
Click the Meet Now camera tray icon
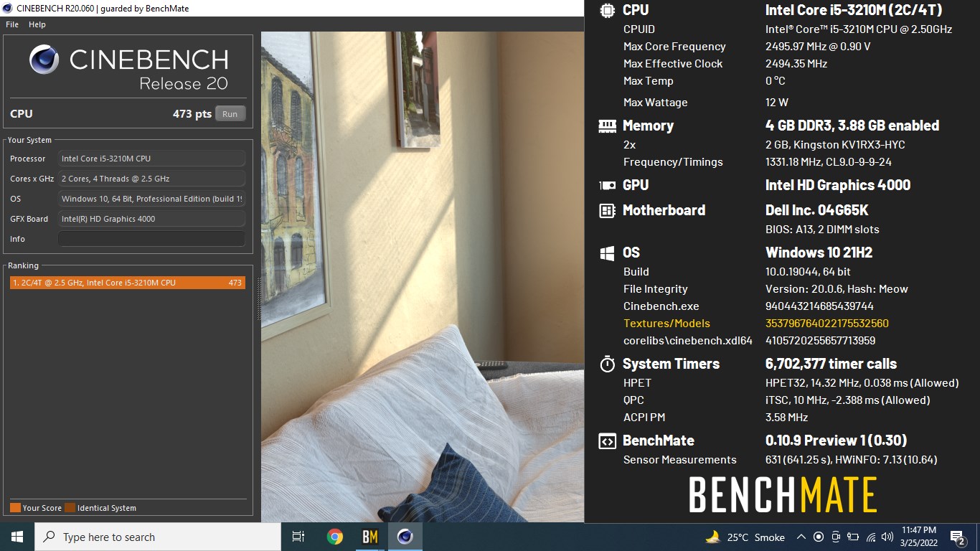pos(836,537)
